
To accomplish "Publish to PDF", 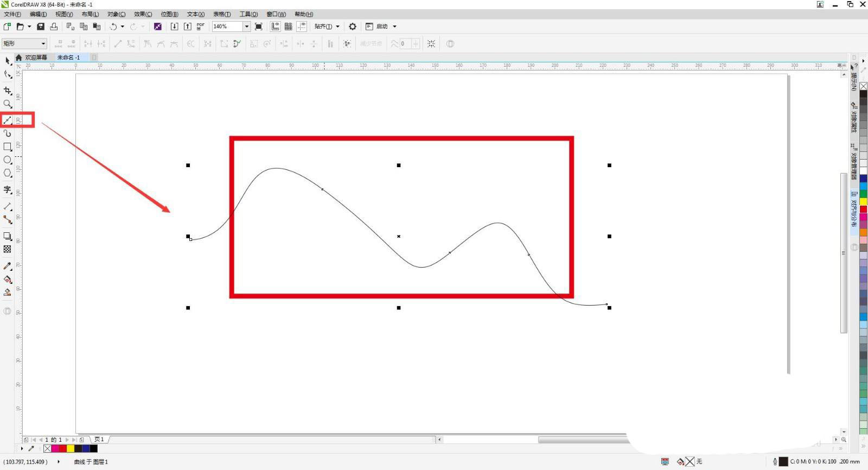I will pyautogui.click(x=201, y=26).
